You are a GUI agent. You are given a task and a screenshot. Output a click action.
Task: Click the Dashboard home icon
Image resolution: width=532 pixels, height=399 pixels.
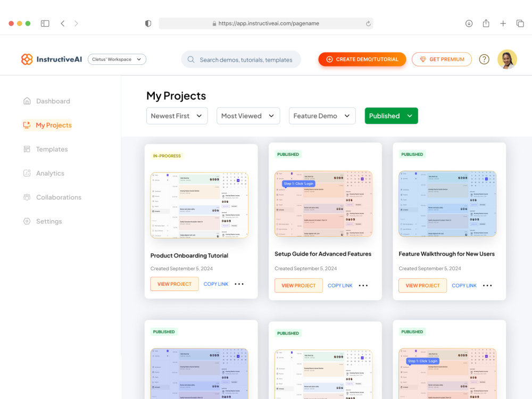click(27, 101)
